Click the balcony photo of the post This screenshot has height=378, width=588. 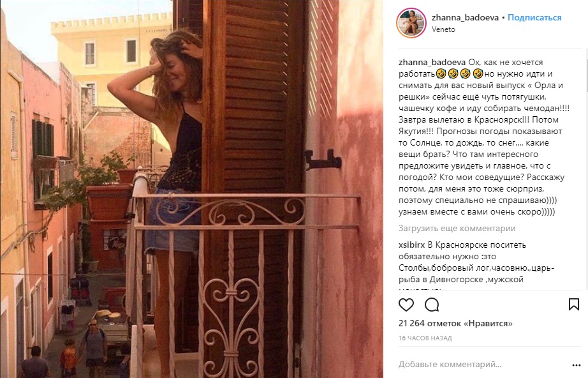(191, 189)
